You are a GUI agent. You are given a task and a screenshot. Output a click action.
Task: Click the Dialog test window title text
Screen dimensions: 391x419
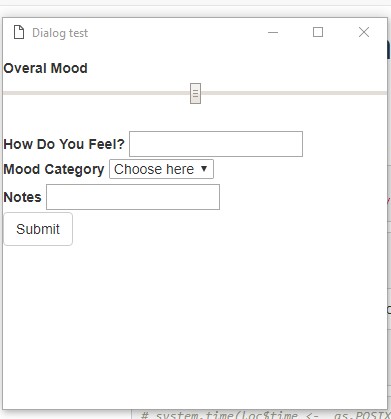pyautogui.click(x=60, y=33)
